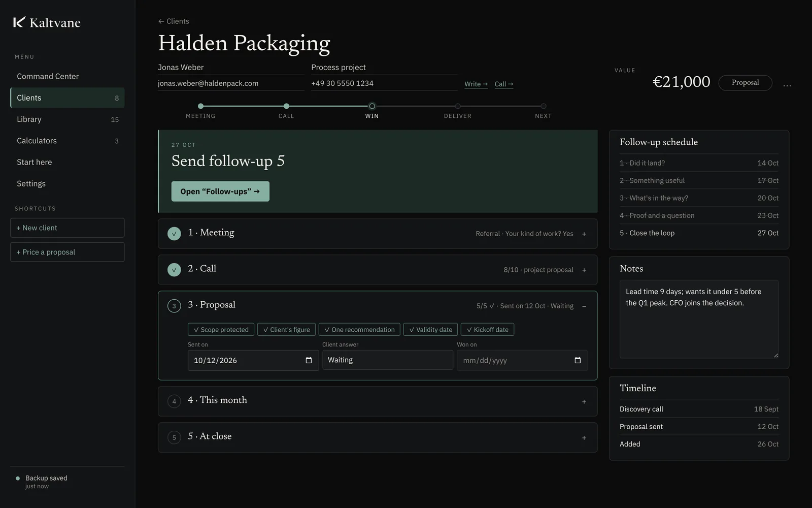
Task: Follow the Write link
Action: click(x=476, y=84)
